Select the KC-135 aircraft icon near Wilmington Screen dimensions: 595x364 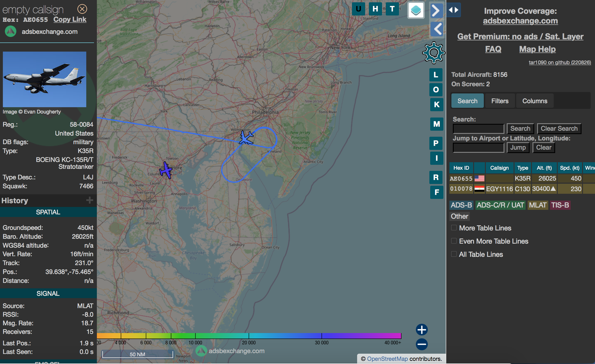[246, 138]
